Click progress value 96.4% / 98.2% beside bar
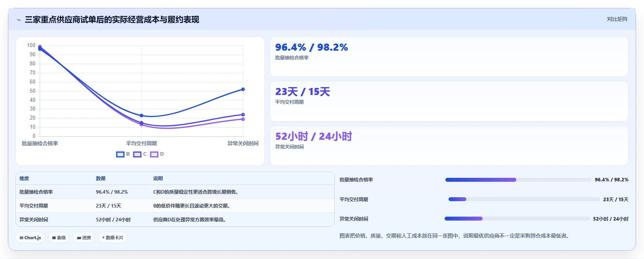 (x=611, y=180)
